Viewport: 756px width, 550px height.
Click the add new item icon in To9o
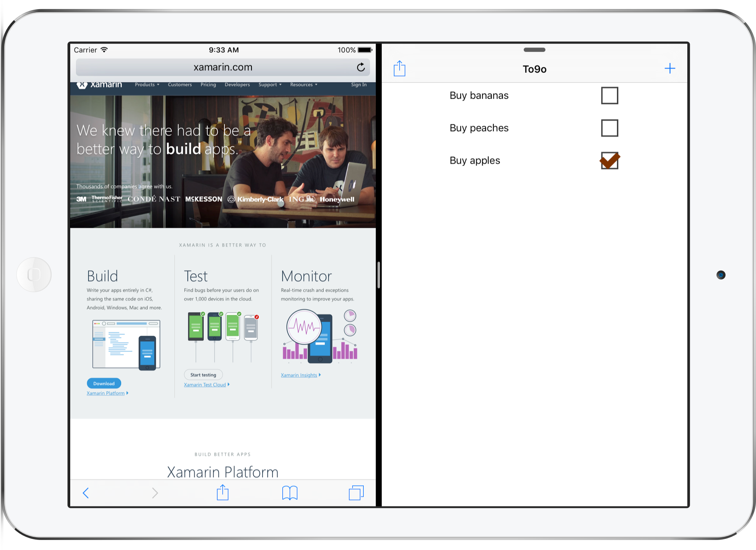(x=670, y=69)
